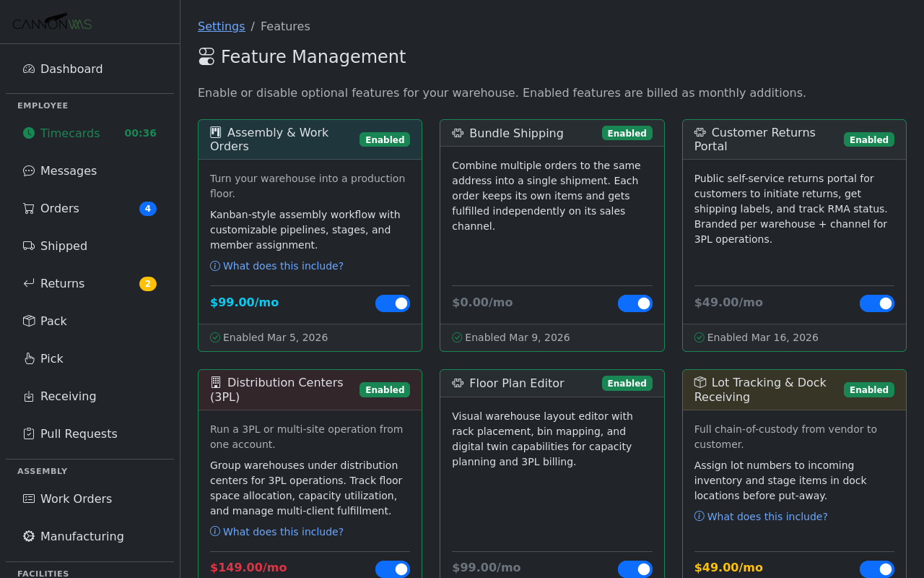This screenshot has width=924, height=578.
Task: Click the Dashboard speedometer icon
Action: click(x=29, y=69)
